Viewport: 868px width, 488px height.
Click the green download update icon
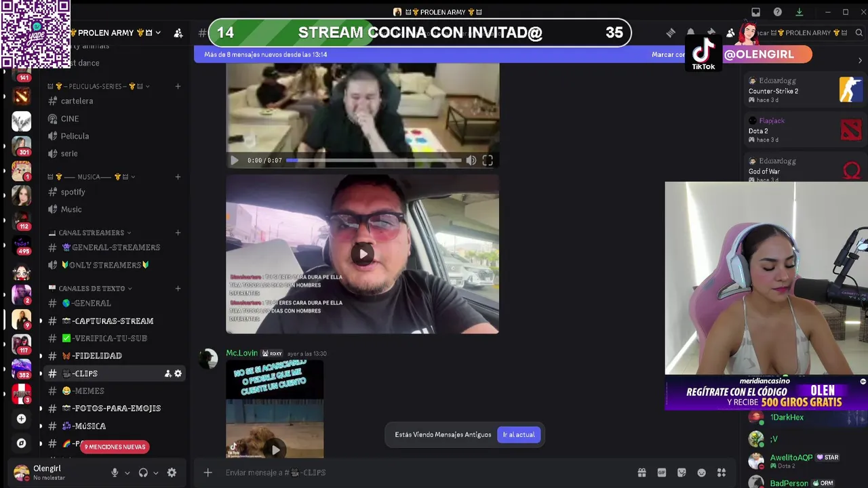click(799, 12)
